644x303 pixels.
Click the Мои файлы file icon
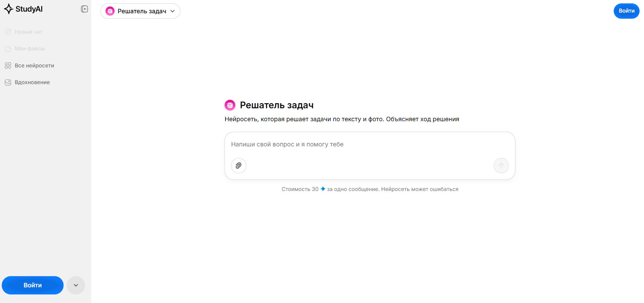coord(8,49)
